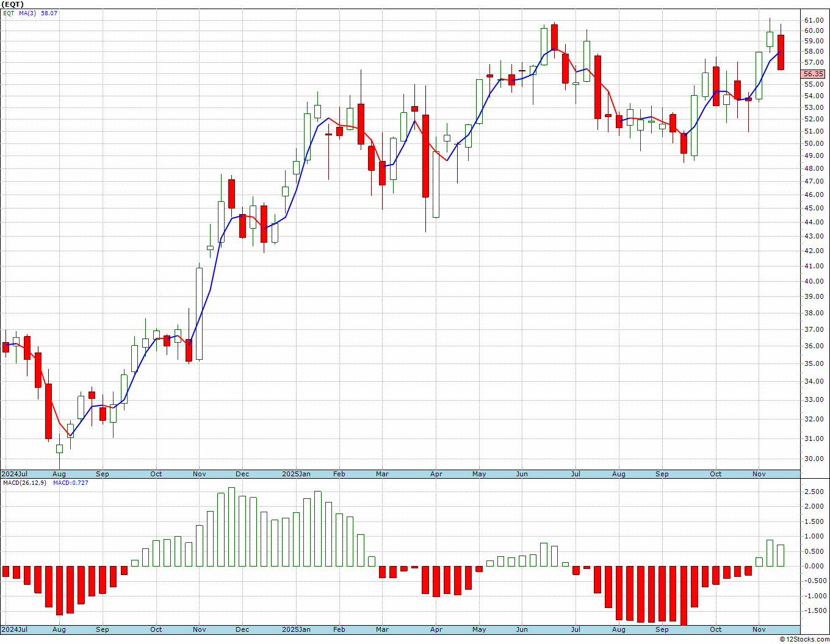The width and height of the screenshot is (830, 644).
Task: Select the 47.00 price axis label
Action: pos(814,181)
